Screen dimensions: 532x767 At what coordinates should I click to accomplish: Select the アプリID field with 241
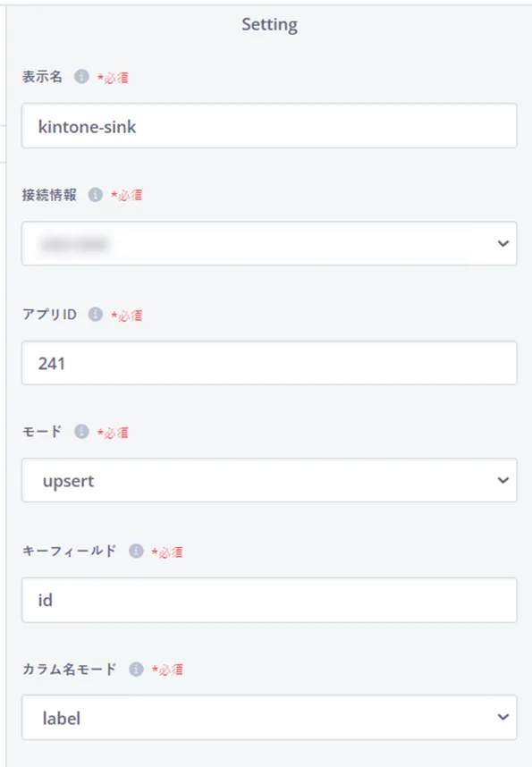click(x=269, y=363)
